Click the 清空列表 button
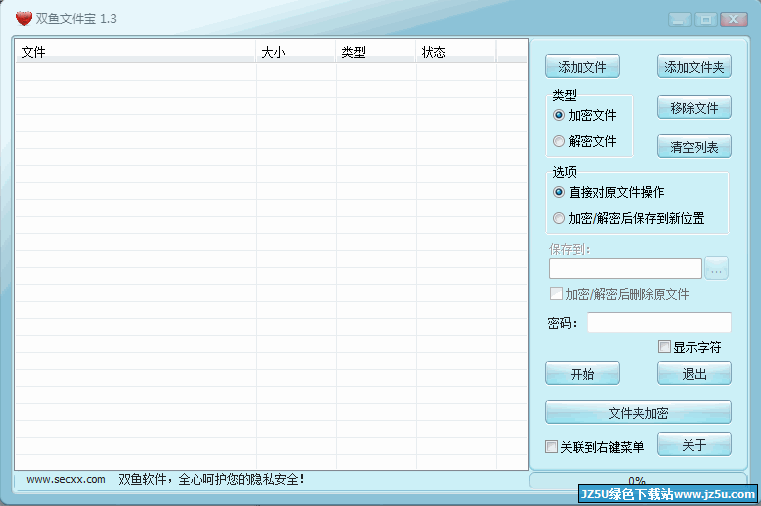Screen dimensions: 761x506 click(694, 147)
